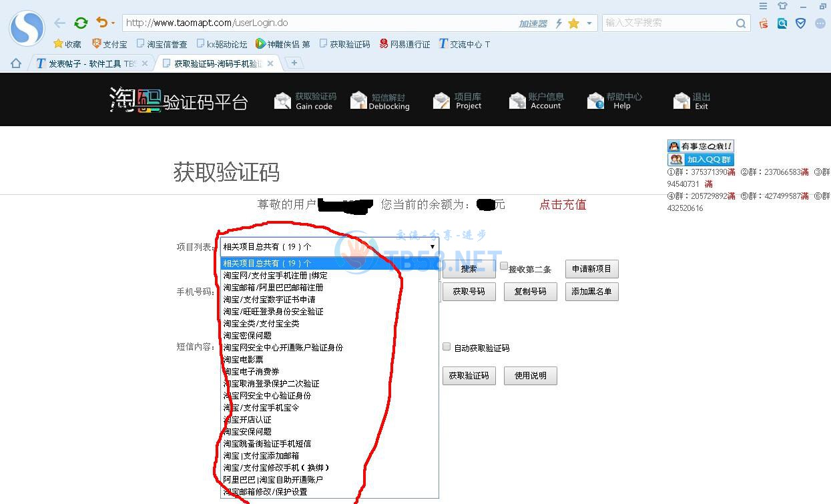Toggle the lightning speed mode icon
Screen dimensions: 831x504
(x=559, y=23)
